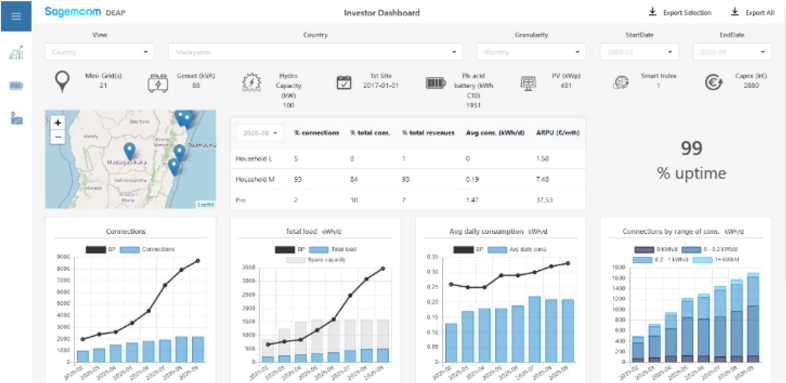Zoom out on the map

pos(58,136)
